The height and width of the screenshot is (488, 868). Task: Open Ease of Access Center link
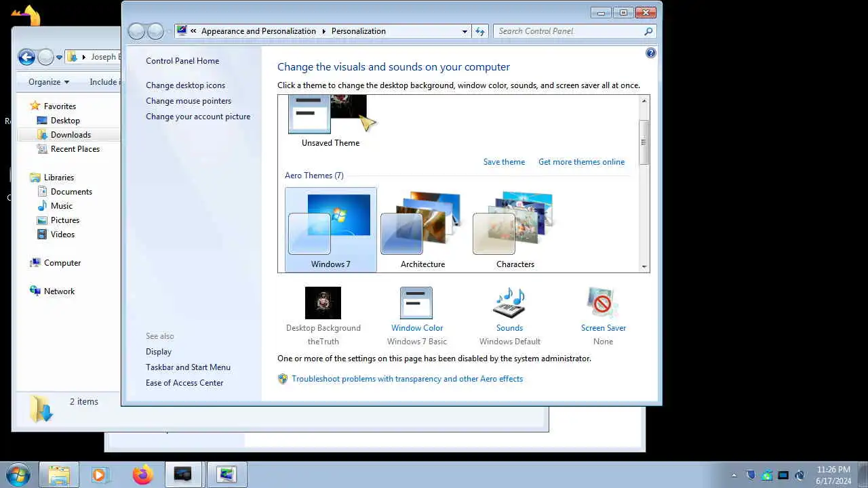coord(184,383)
